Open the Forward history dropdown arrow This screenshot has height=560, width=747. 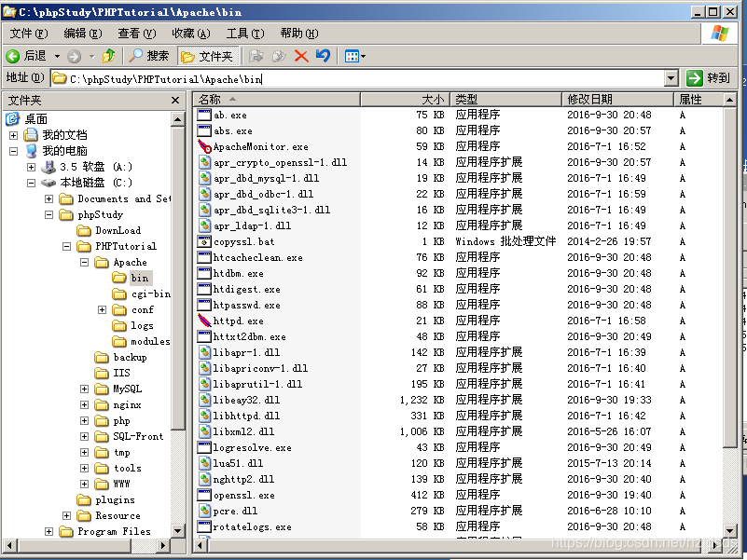click(92, 57)
